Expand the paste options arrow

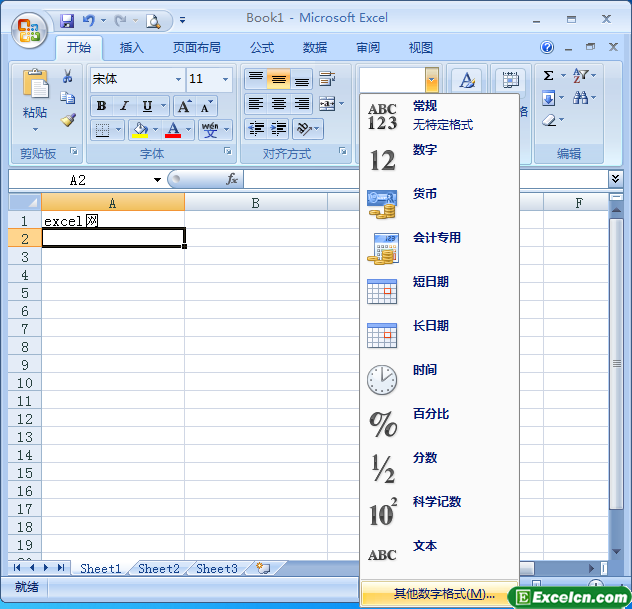(35, 130)
